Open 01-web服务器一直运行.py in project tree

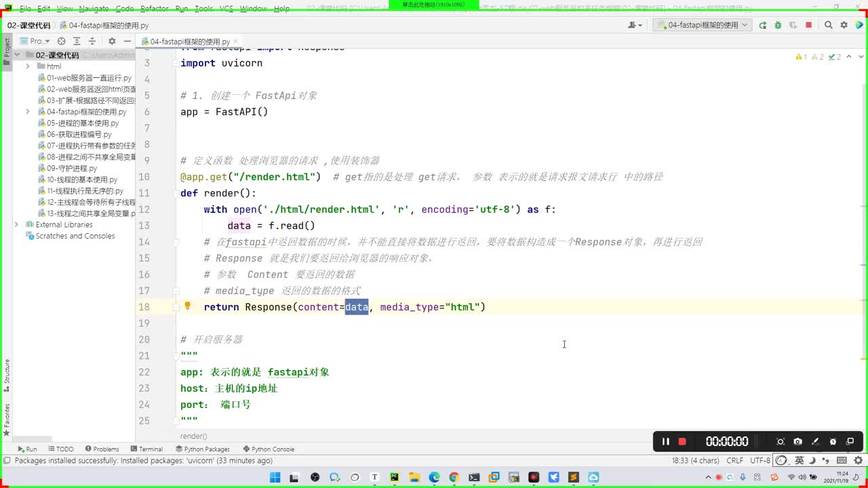pos(84,78)
